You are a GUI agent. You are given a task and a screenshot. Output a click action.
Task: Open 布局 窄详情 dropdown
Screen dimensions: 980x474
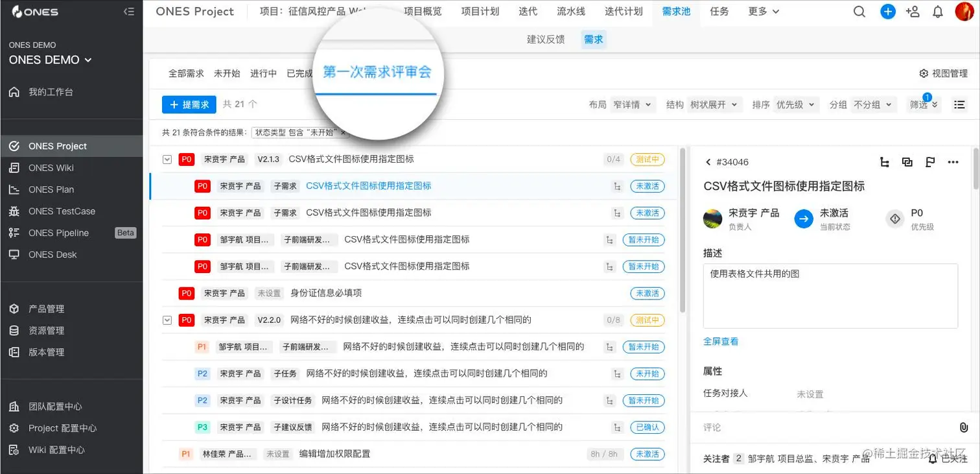(633, 104)
